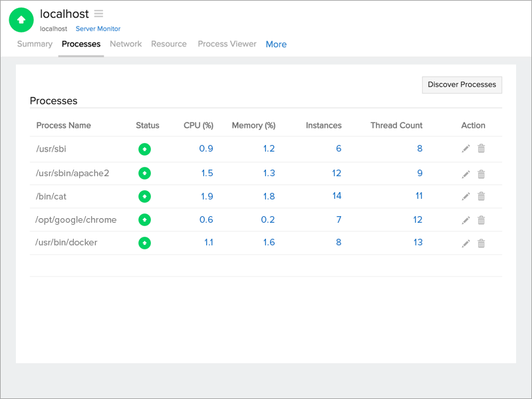Remove /usr/bin/docker with the trash icon

(x=481, y=243)
